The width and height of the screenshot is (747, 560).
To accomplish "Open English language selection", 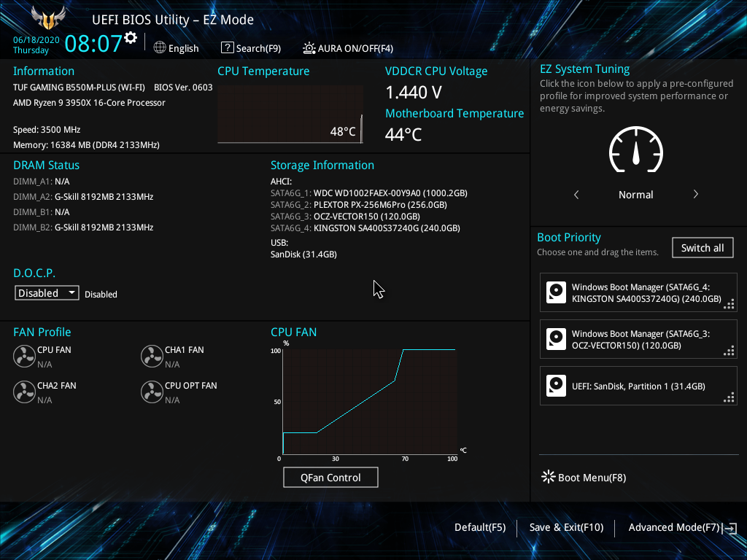I will point(177,48).
